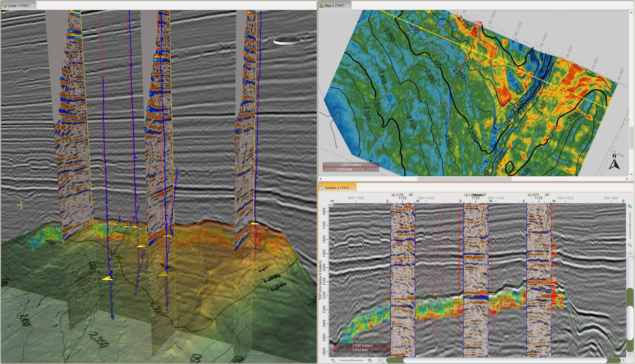Click the Section 3 (TWT) section icon
The height and width of the screenshot is (364, 635).
(322, 188)
